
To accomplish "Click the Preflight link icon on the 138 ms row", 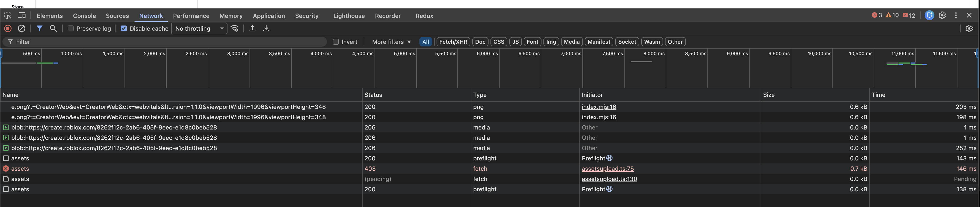I will pyautogui.click(x=609, y=189).
